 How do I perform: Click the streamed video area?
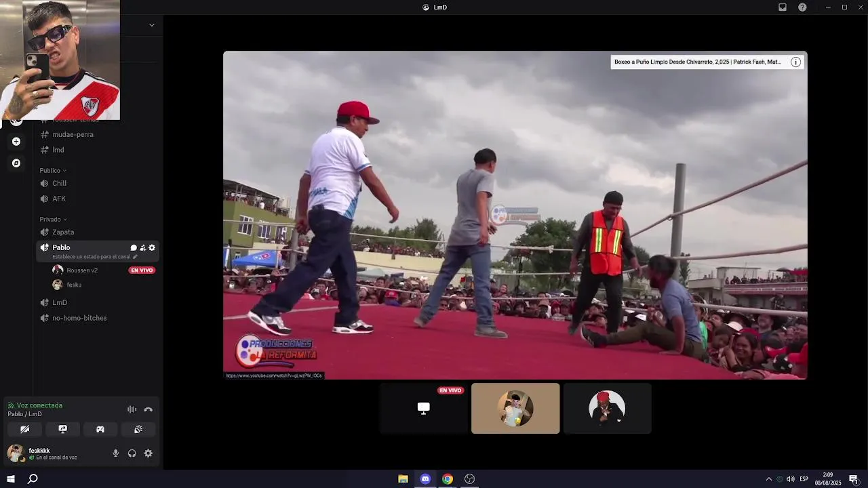tap(515, 215)
